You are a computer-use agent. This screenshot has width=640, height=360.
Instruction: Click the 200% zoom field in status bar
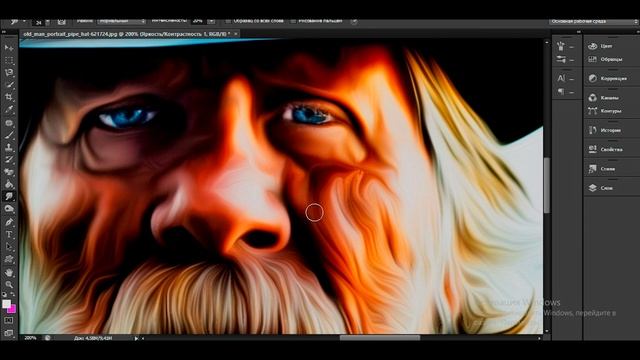[31, 338]
